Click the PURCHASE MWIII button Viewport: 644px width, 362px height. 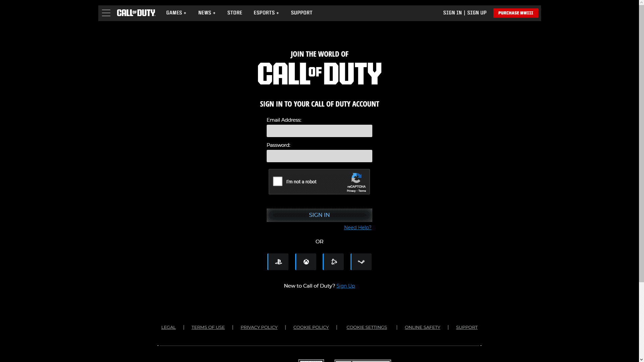pyautogui.click(x=516, y=13)
